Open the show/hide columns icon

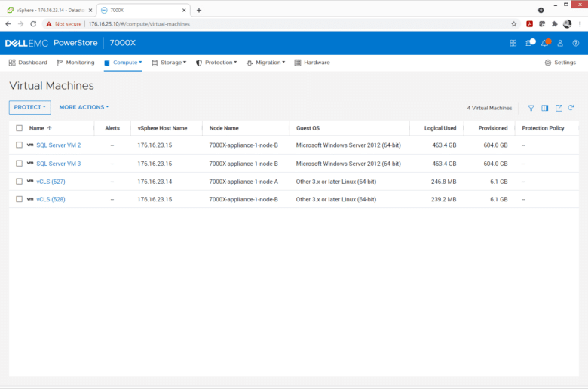click(545, 108)
